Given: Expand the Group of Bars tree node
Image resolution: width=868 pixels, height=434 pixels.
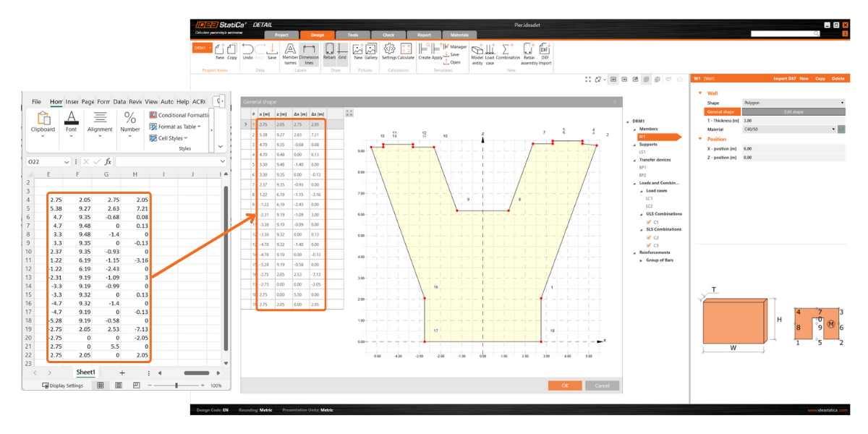Looking at the screenshot, I should [x=640, y=260].
